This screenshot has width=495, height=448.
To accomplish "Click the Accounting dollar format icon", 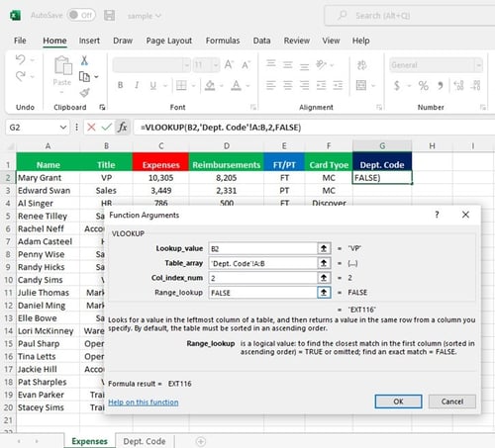I will (397, 86).
